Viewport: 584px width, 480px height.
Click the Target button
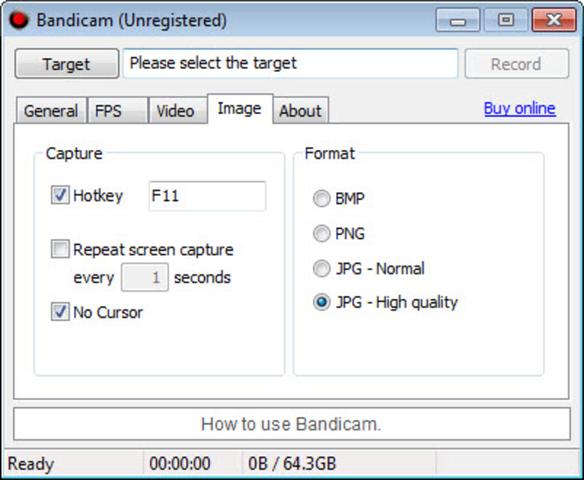[x=67, y=64]
